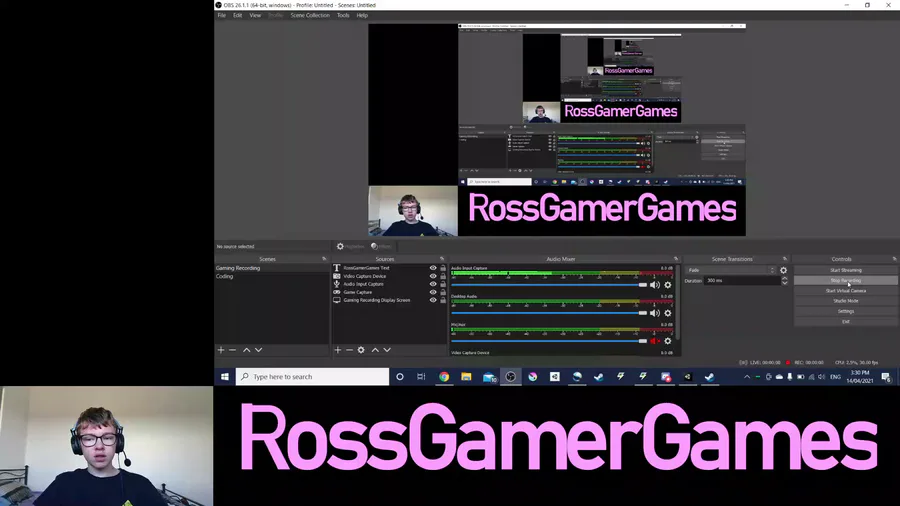Open the Edit menu
Screen dimensions: 900x506
238,15
